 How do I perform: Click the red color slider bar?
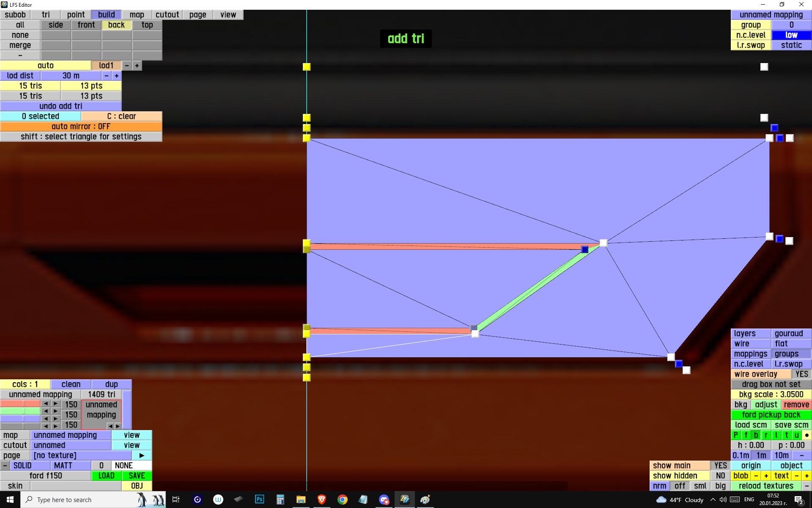click(20, 404)
